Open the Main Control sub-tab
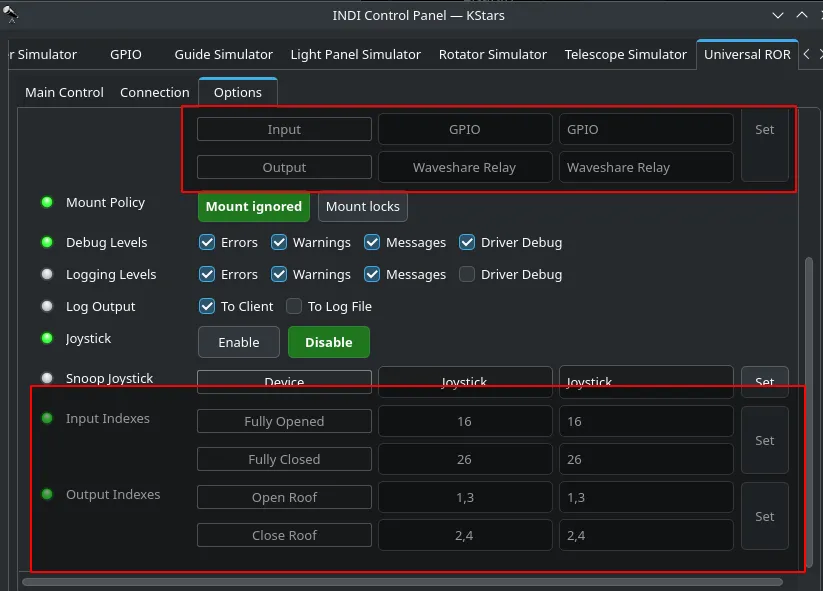 point(65,92)
